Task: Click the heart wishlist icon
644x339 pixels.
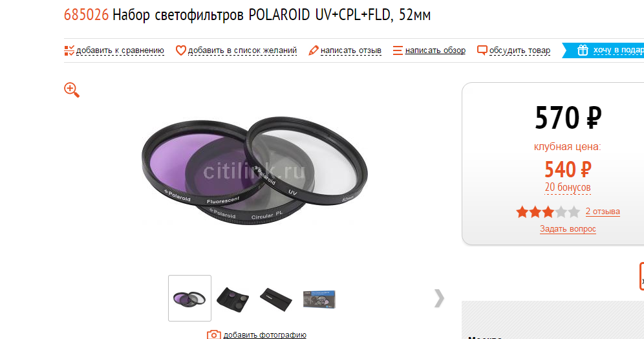Action: (180, 50)
